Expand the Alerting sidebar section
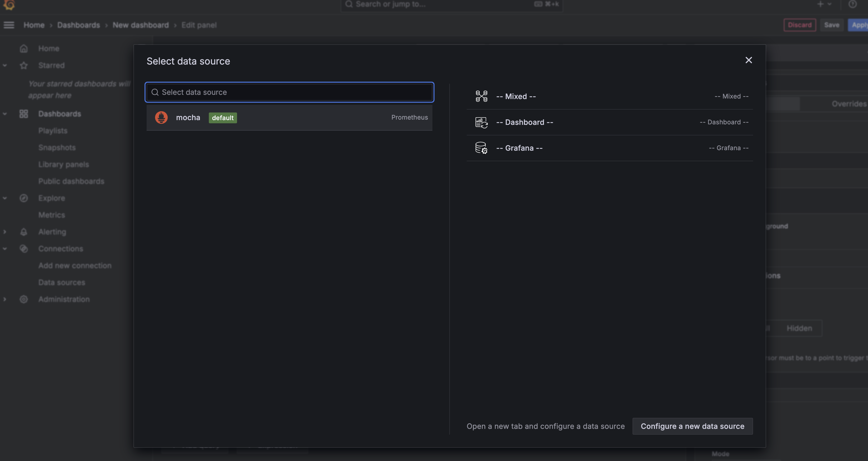 pos(5,232)
